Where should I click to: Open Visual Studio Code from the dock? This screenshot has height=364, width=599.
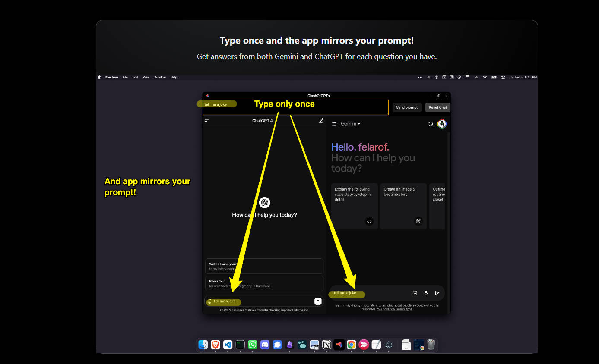228,345
